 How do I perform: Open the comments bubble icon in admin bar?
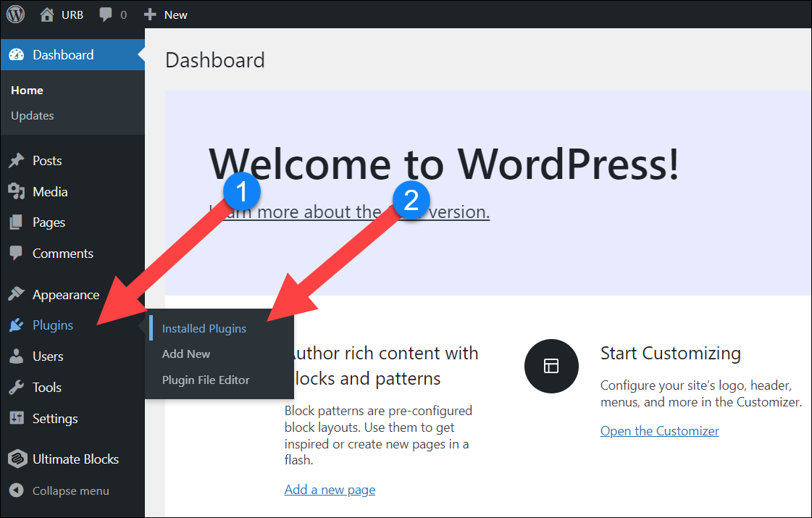pos(106,14)
